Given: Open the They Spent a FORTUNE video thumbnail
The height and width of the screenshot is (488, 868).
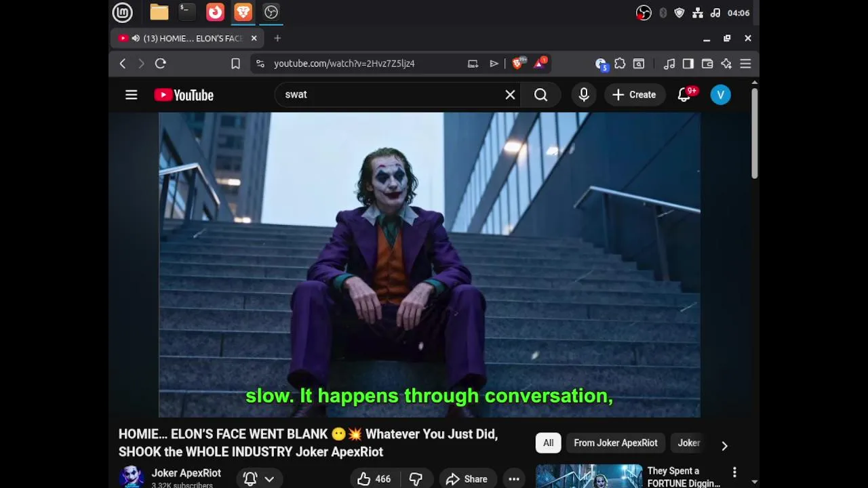Looking at the screenshot, I should [589, 476].
